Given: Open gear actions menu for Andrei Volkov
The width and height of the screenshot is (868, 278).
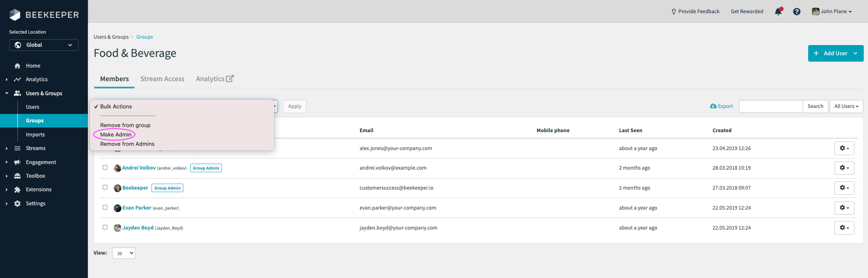Looking at the screenshot, I should (x=844, y=168).
